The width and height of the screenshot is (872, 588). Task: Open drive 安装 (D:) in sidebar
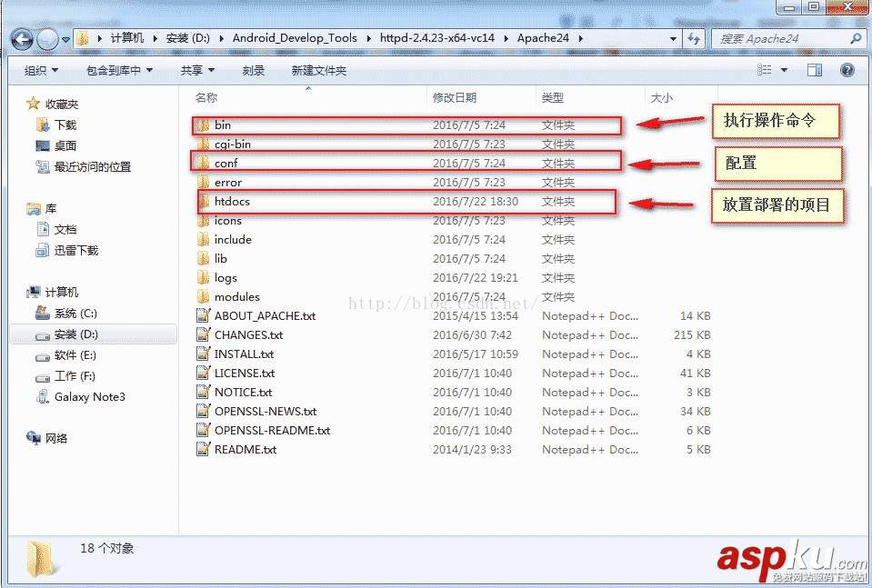(76, 334)
